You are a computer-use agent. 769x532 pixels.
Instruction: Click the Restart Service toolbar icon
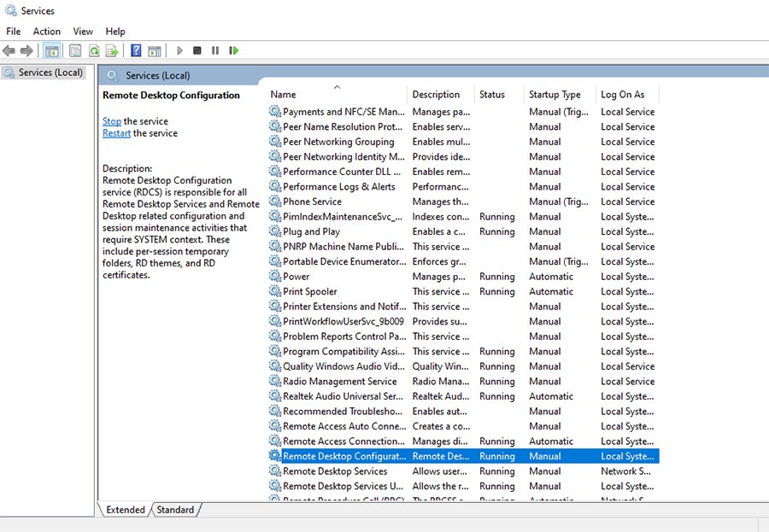pyautogui.click(x=233, y=51)
